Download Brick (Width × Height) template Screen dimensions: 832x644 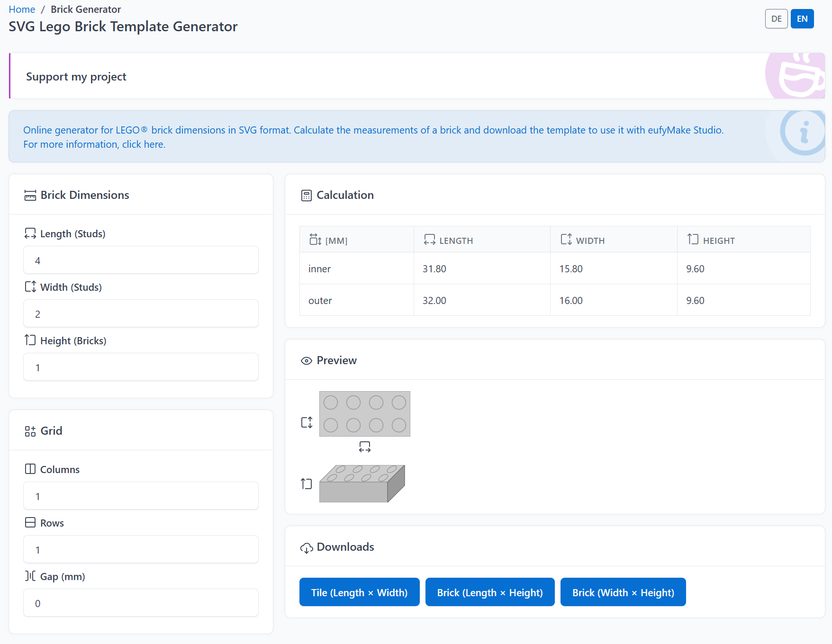point(623,592)
